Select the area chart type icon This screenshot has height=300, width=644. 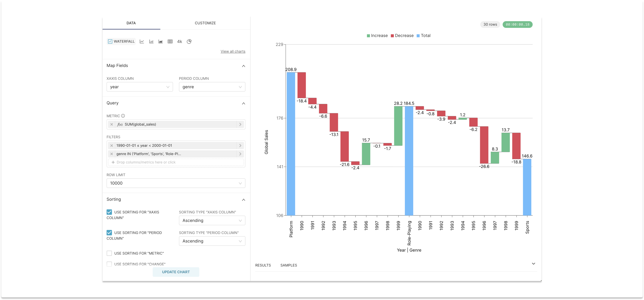(x=160, y=42)
